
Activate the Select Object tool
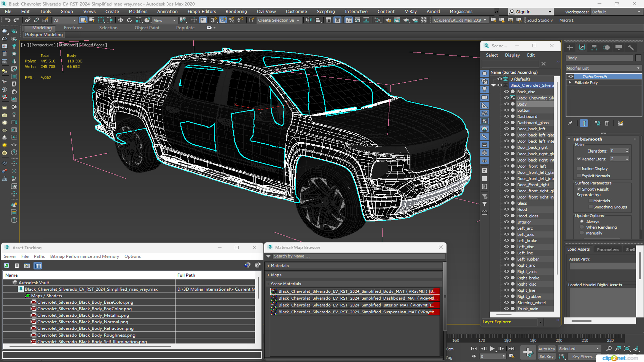83,20
